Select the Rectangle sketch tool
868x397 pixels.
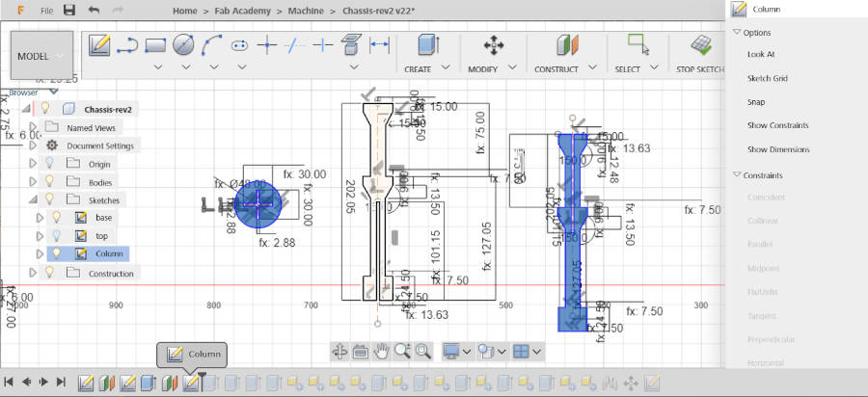point(155,44)
